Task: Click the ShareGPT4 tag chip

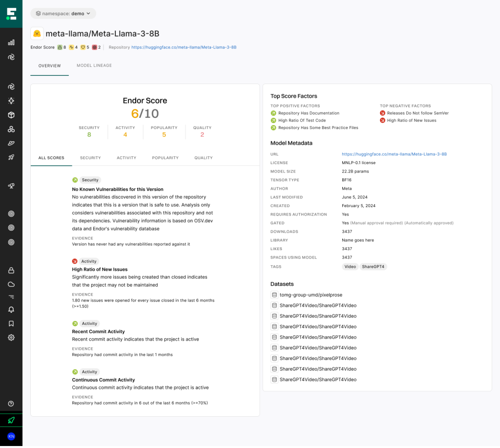Action: (x=374, y=266)
